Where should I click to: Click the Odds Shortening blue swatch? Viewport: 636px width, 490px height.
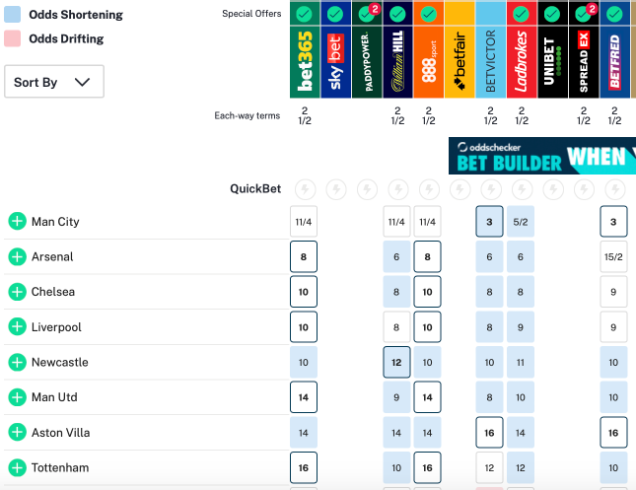pos(12,15)
